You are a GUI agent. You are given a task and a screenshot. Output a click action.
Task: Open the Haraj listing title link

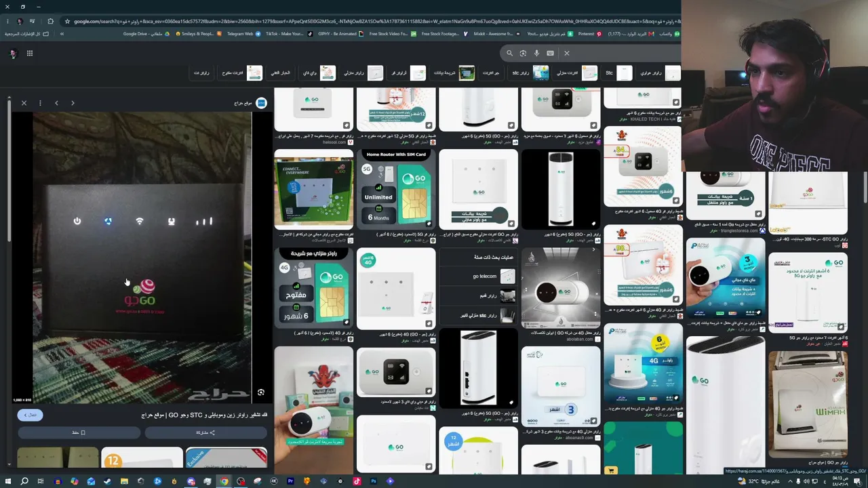click(204, 415)
